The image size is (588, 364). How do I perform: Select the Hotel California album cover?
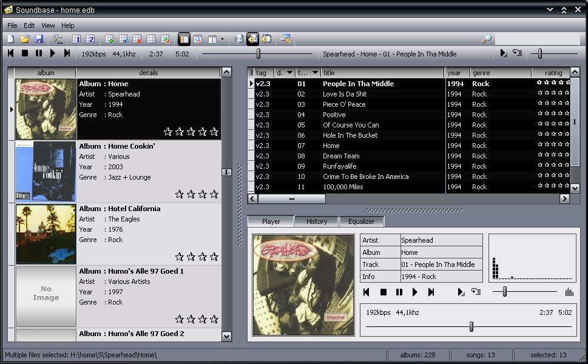[46, 234]
